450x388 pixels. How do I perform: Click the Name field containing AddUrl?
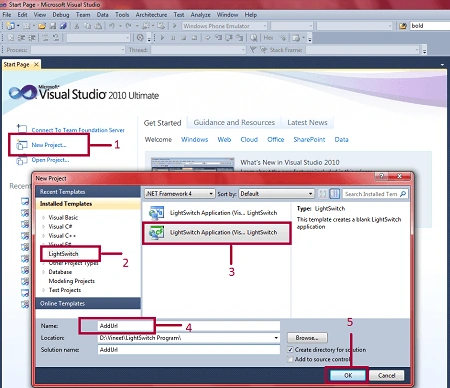click(x=189, y=326)
